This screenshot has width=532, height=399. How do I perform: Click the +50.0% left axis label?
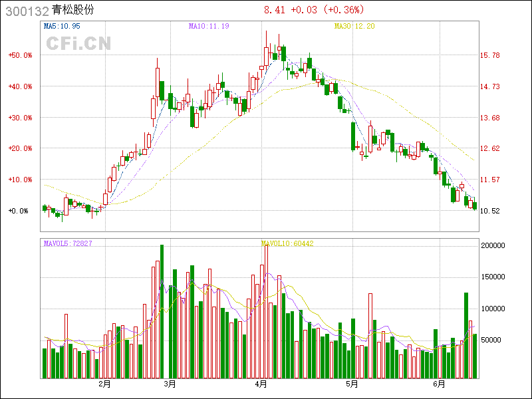20,55
